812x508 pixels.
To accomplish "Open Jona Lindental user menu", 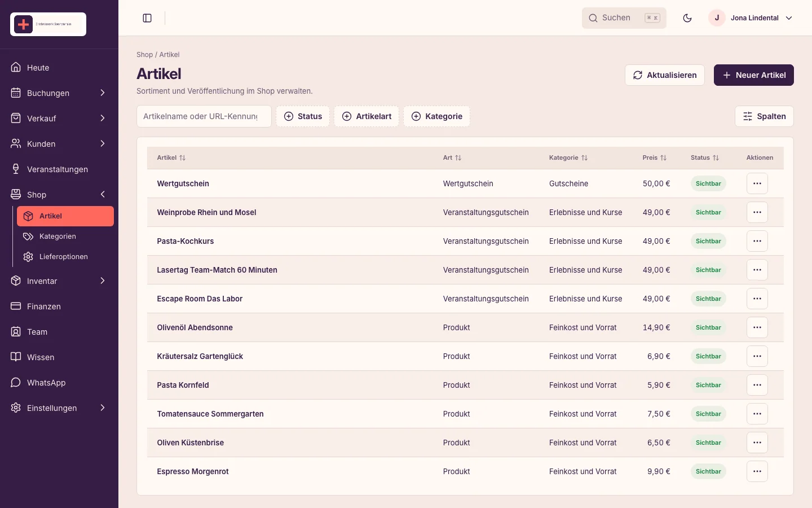I will 751,18.
